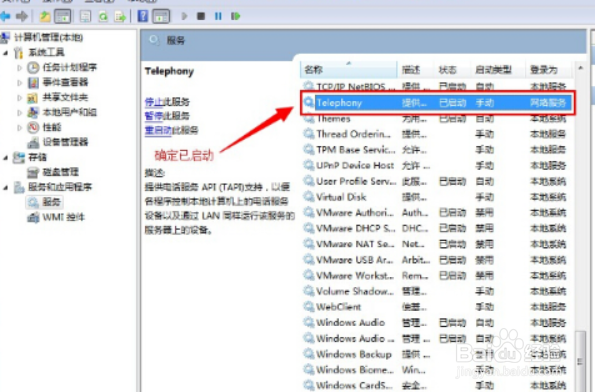The width and height of the screenshot is (595, 392).
Task: Select Thread Ordering service row
Action: pos(436,134)
